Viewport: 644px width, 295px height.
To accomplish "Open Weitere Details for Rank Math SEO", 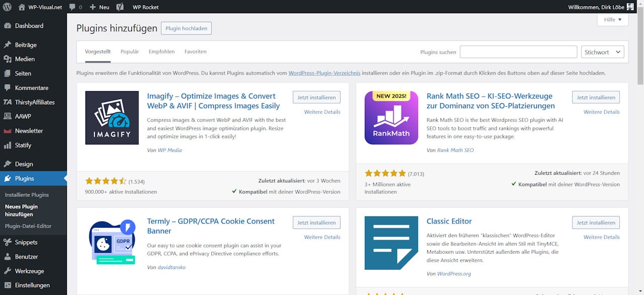I will pos(601,112).
